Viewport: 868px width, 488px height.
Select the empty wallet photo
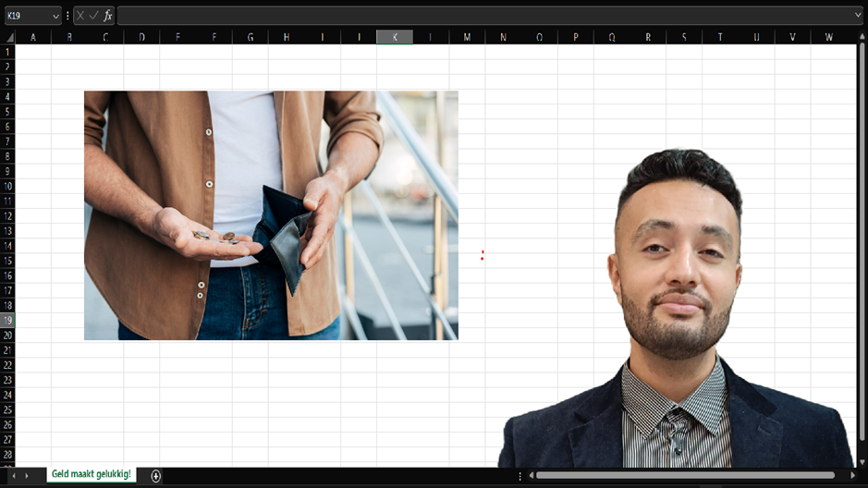(x=271, y=215)
